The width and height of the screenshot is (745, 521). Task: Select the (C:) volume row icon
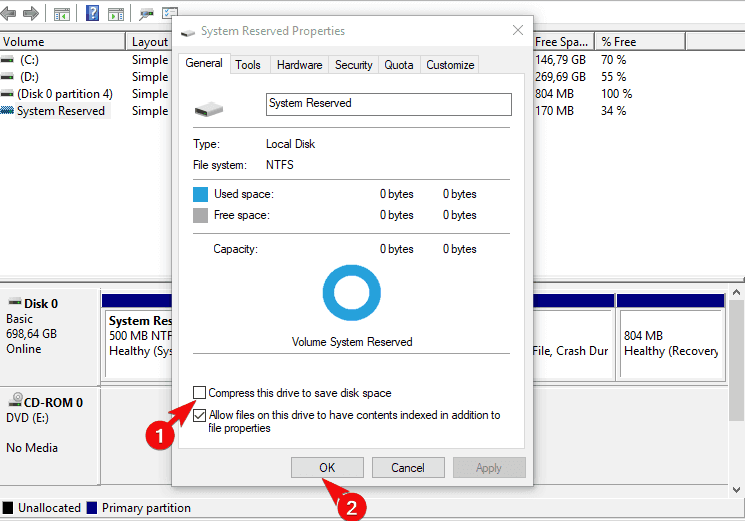pyautogui.click(x=7, y=60)
